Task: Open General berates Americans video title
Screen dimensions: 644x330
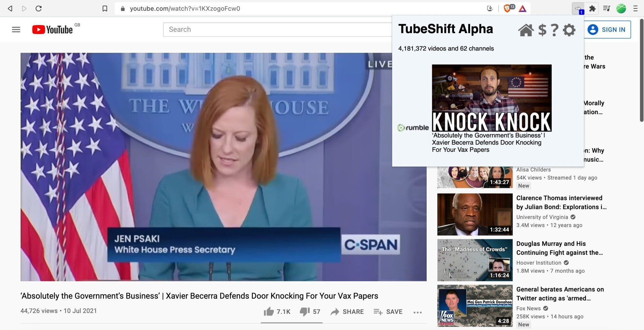Action: [560, 294]
